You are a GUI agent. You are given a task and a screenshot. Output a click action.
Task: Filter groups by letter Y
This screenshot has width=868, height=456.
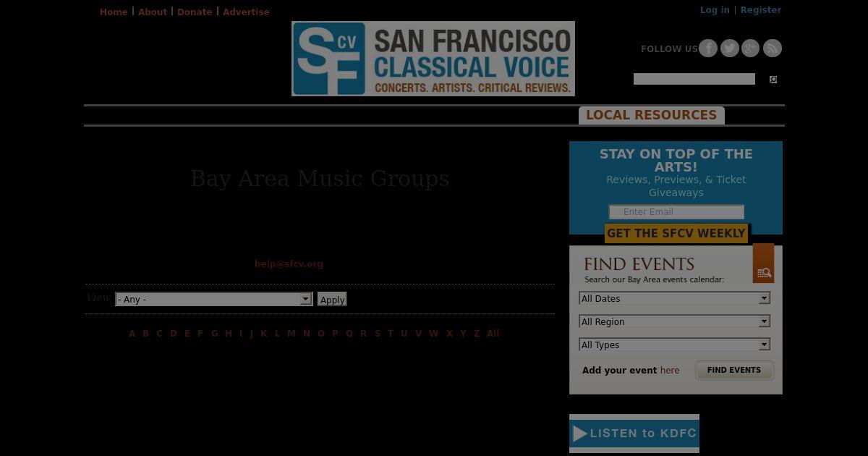coord(463,334)
